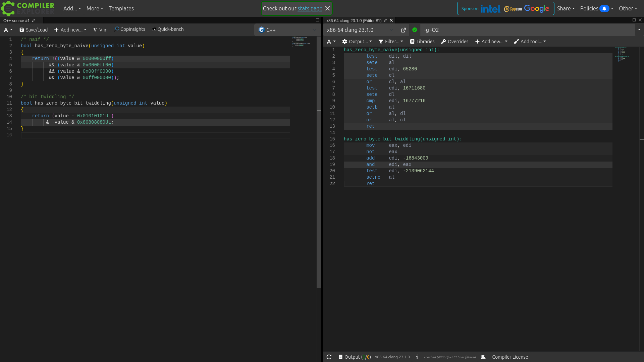
Task: Open compiler pane Add new... menu
Action: (491, 42)
